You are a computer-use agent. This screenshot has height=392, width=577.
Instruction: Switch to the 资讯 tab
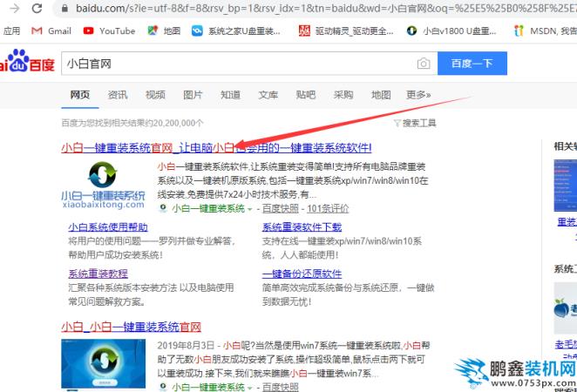pos(118,95)
